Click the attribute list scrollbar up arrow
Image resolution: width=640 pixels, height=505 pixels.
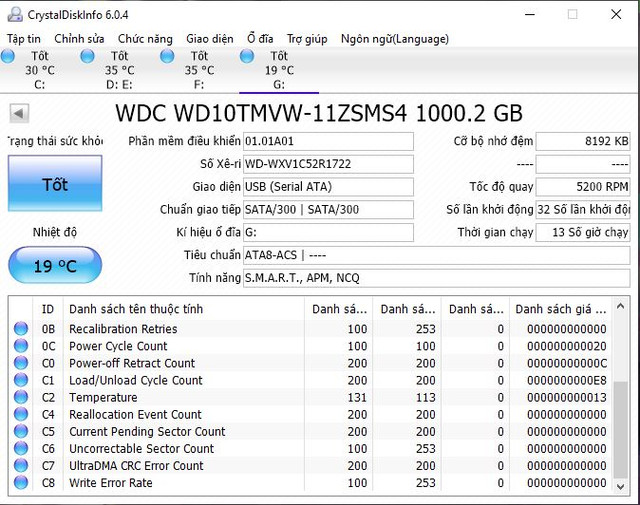(x=620, y=306)
